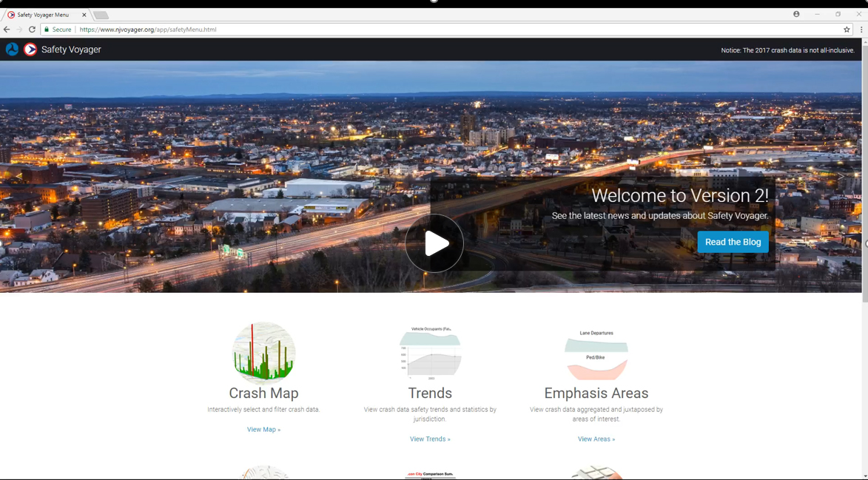The height and width of the screenshot is (480, 868).
Task: Click 'See the latest news and updates' text
Action: (x=660, y=216)
